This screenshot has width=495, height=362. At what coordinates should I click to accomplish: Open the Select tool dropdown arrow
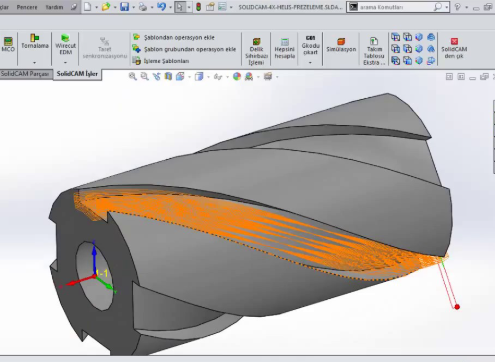189,7
